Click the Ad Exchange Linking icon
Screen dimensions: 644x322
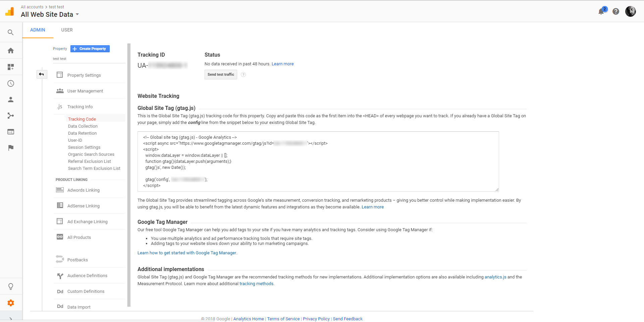[x=60, y=221]
